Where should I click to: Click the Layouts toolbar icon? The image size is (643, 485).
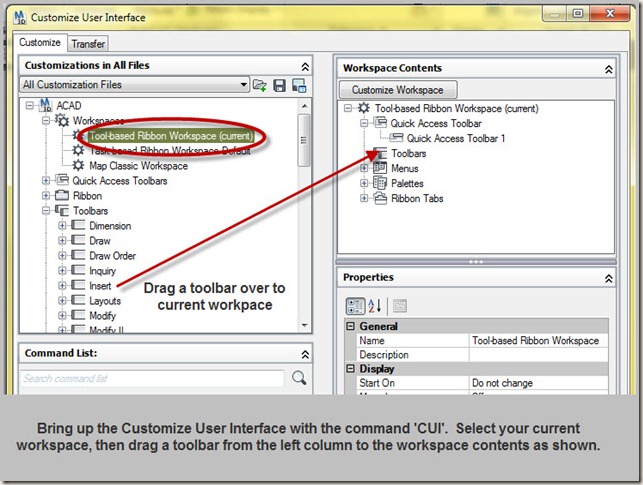click(x=78, y=300)
